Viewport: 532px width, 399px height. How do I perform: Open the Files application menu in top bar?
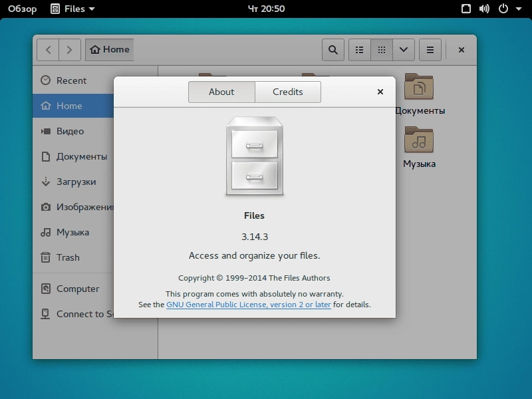72,9
